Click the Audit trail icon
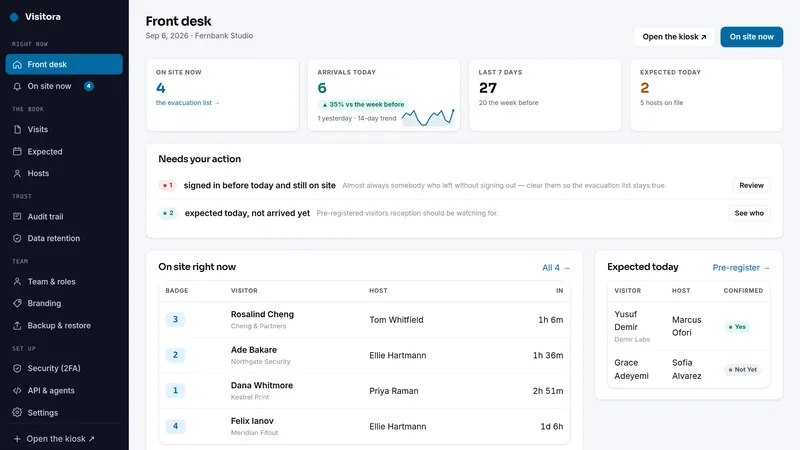The image size is (800, 450). tap(17, 216)
